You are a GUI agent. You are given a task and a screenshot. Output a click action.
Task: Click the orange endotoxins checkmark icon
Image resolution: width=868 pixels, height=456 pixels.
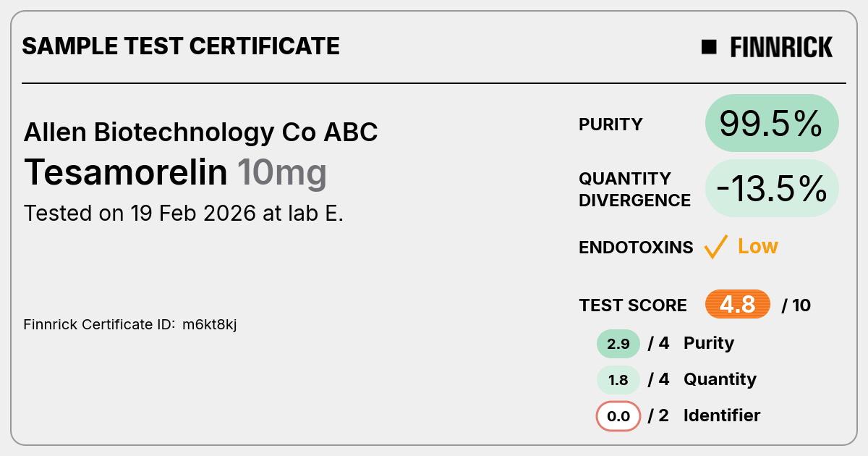tap(715, 247)
